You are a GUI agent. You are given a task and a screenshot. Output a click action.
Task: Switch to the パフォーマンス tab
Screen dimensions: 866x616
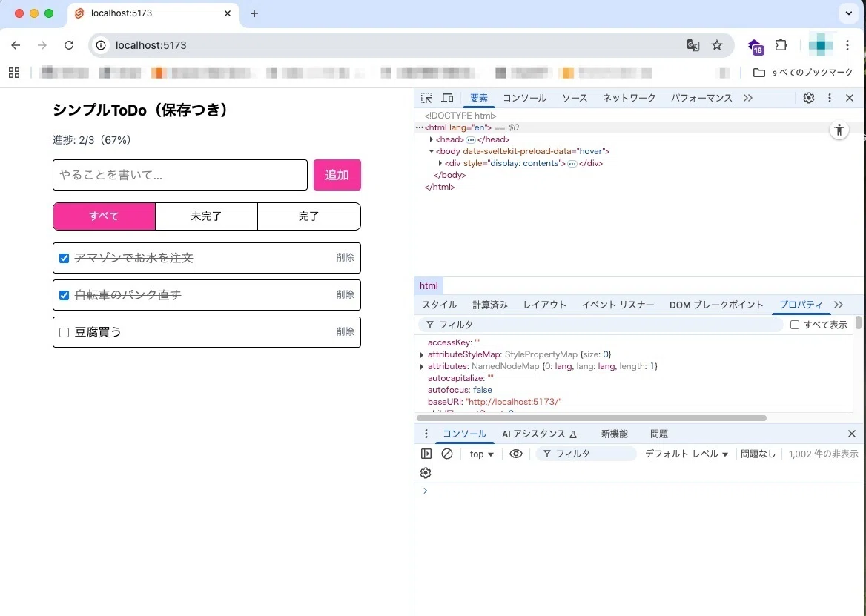click(x=701, y=99)
